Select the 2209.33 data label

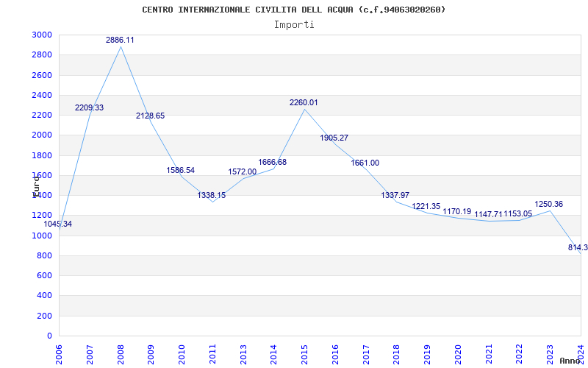pyautogui.click(x=89, y=107)
